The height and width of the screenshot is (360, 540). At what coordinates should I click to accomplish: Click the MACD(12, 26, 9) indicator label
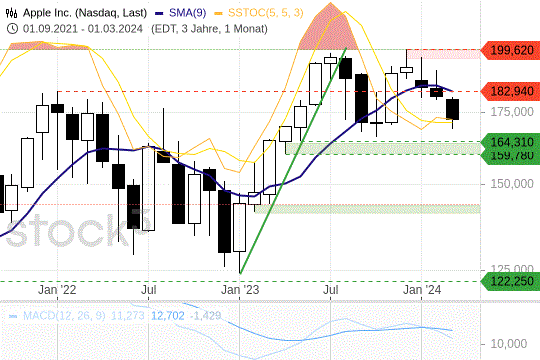click(x=64, y=316)
